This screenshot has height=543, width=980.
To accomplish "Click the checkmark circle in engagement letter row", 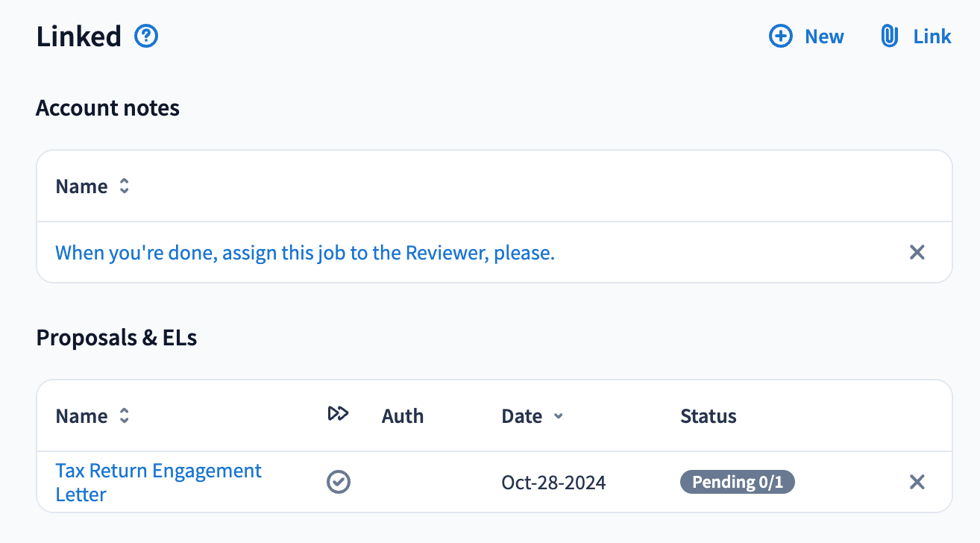I will point(339,483).
